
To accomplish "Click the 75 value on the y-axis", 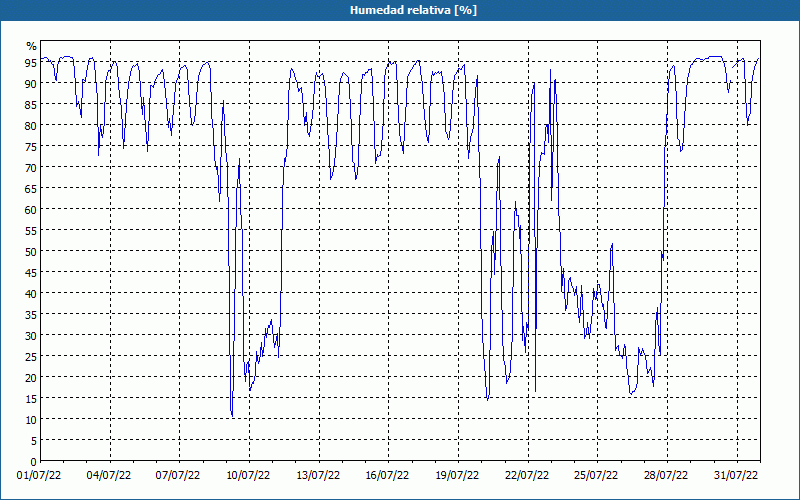I will pyautogui.click(x=31, y=146).
